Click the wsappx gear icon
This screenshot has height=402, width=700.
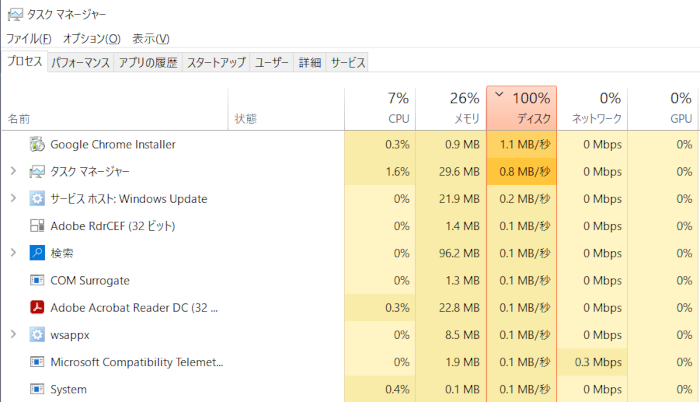click(37, 335)
